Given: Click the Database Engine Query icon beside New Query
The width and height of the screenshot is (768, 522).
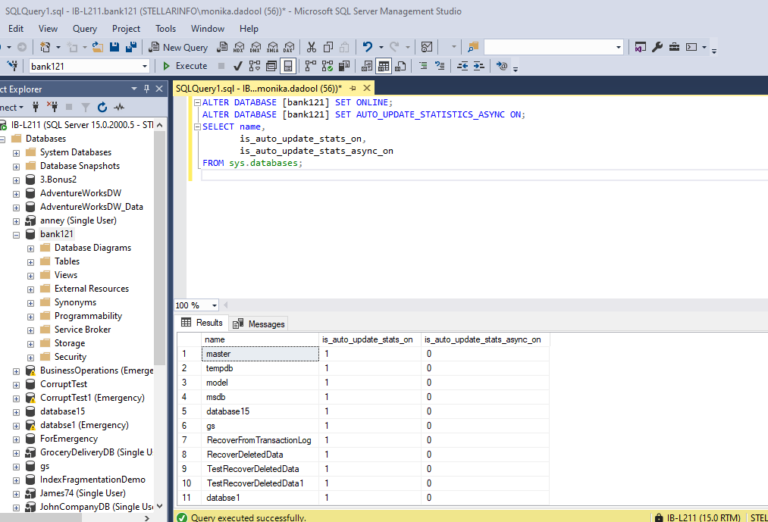Looking at the screenshot, I should [x=222, y=47].
